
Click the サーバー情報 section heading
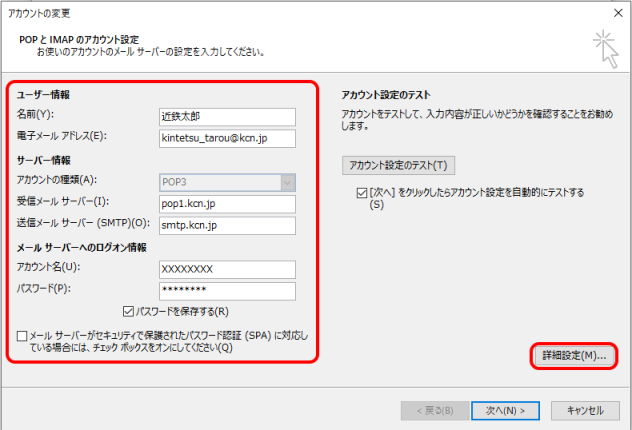(44, 160)
